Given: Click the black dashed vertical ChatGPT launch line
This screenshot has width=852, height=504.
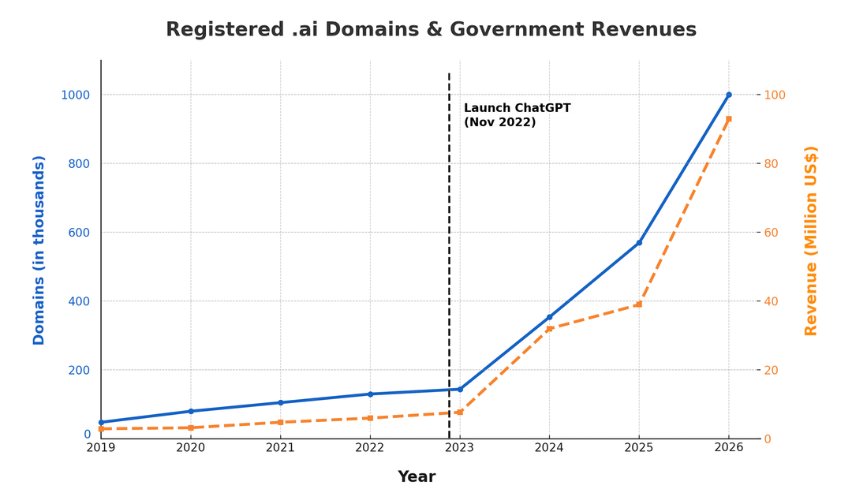Looking at the screenshot, I should coord(449,237).
